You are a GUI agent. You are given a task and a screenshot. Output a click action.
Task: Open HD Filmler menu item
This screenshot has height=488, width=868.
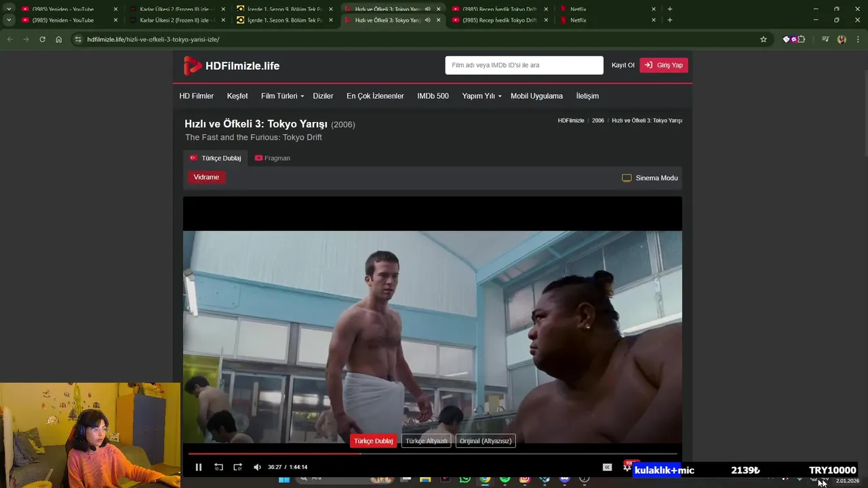click(197, 96)
